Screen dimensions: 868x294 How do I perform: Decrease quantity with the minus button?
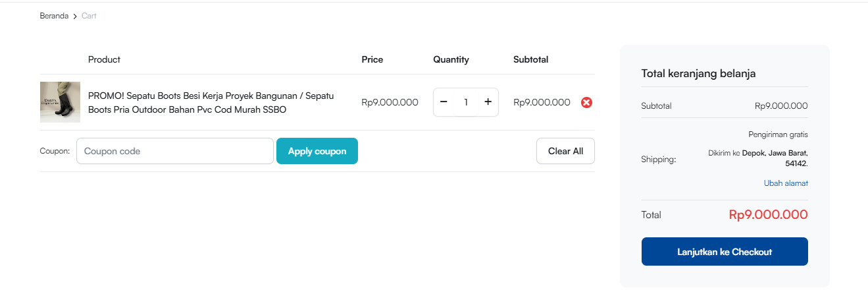click(444, 102)
